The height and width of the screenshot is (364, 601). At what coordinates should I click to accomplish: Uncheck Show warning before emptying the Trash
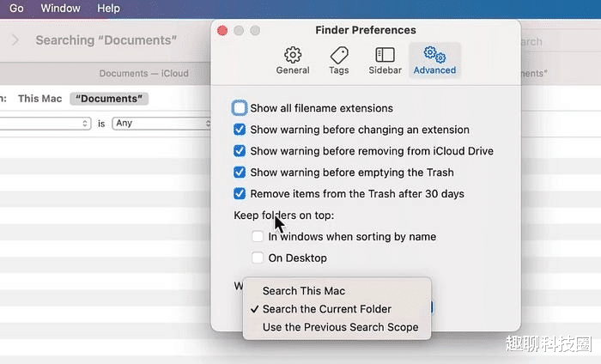[240, 173]
